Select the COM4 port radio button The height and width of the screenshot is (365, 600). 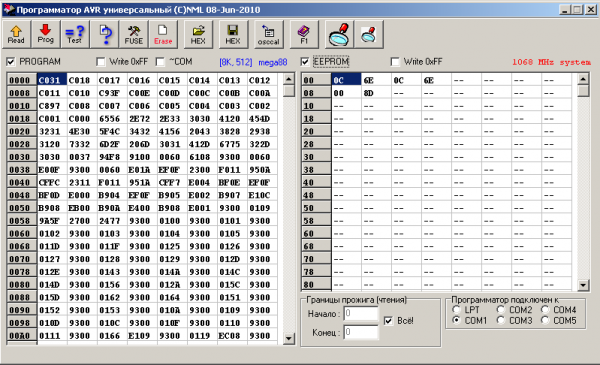(545, 309)
